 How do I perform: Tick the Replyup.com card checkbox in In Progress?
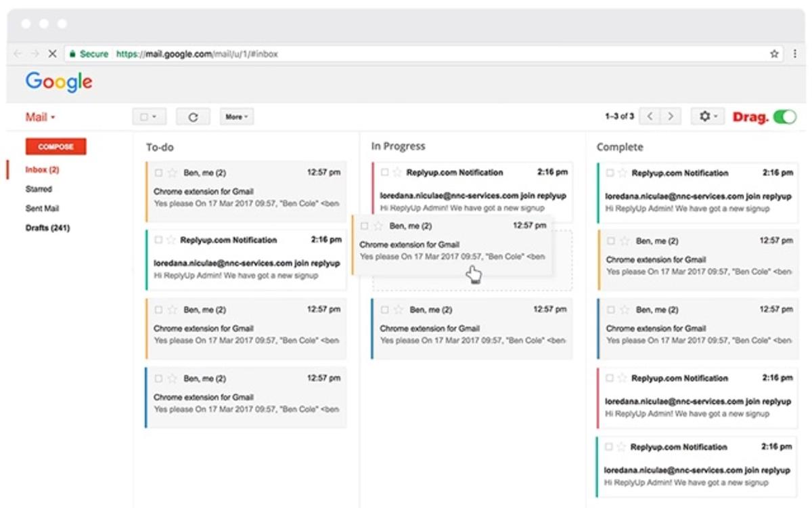coord(384,172)
